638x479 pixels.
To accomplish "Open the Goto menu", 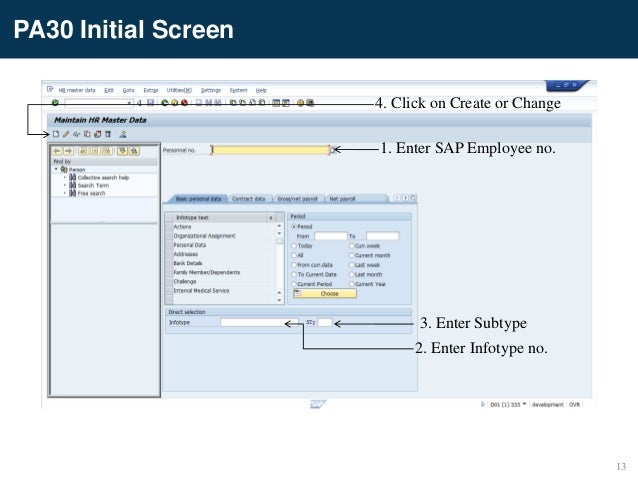I will (x=128, y=90).
